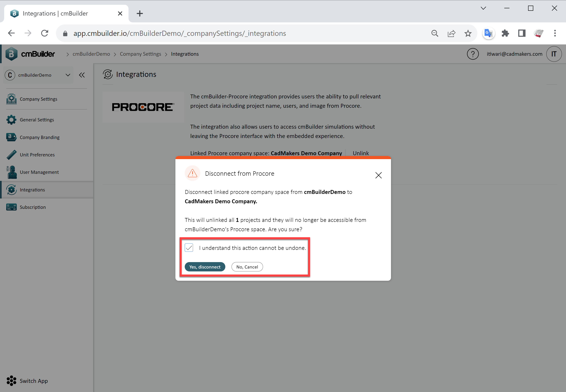
Task: Choose No, Cancel in the dialog
Action: 247,267
